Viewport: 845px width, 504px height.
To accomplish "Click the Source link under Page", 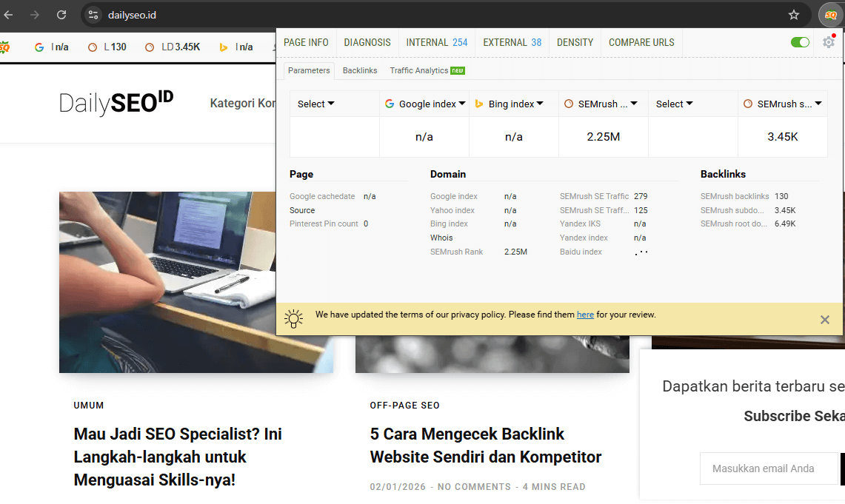I will (302, 210).
